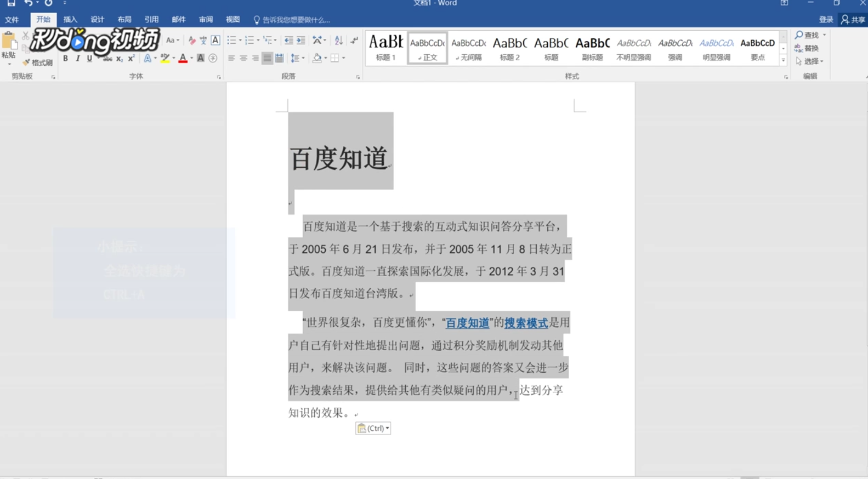This screenshot has height=479, width=868.
Task: Click the Undo arrow in quick access toolbar
Action: point(28,3)
